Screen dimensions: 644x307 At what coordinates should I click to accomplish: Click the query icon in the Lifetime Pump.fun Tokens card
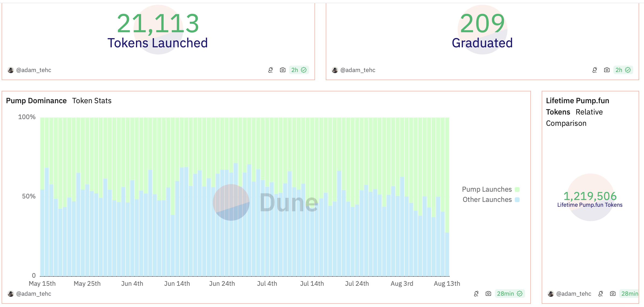601,294
